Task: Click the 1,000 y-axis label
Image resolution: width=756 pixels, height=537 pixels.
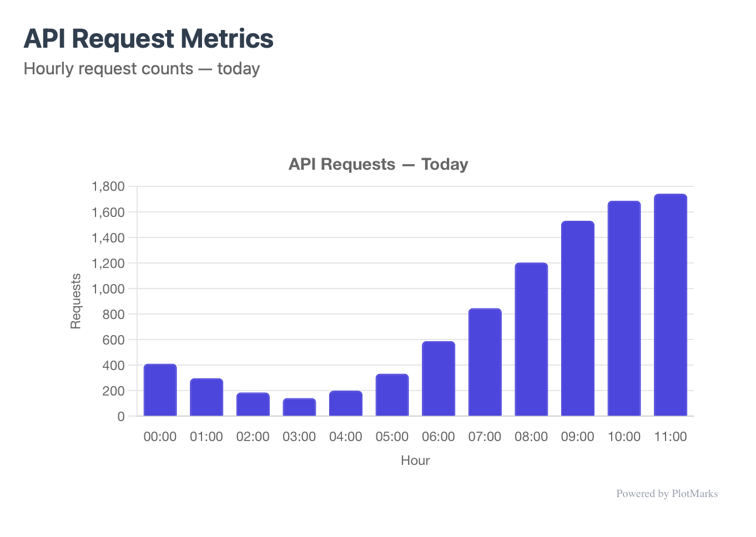Action: (108, 288)
